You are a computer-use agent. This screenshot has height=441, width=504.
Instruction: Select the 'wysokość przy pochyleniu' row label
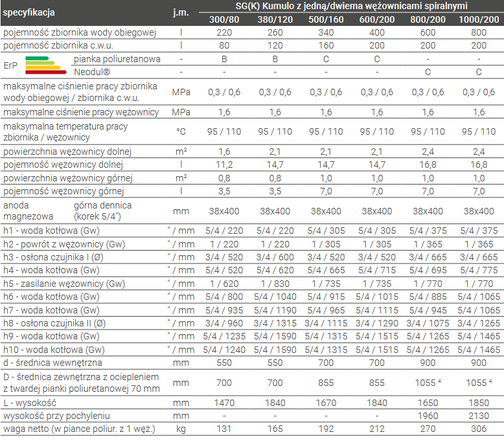[x=56, y=416]
